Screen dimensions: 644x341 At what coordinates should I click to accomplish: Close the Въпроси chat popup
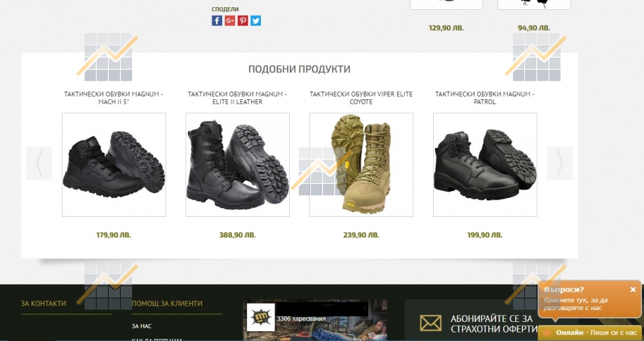(633, 290)
